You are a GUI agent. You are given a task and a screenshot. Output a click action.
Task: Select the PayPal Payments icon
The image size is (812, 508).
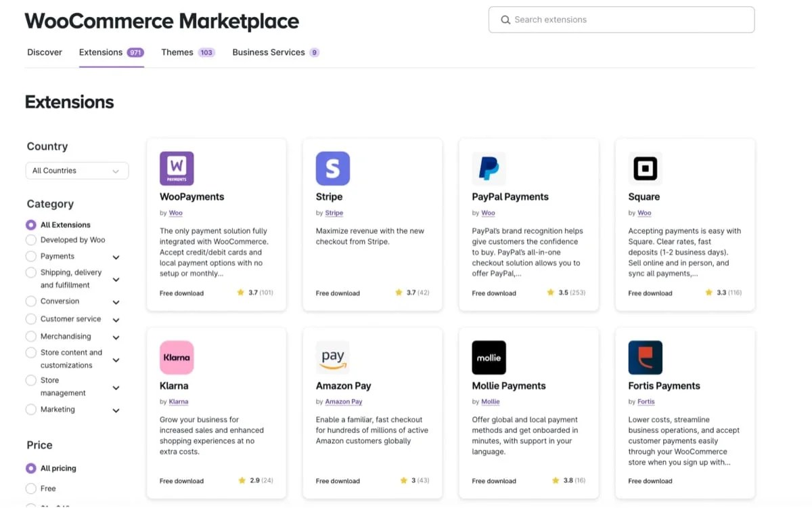(x=489, y=168)
